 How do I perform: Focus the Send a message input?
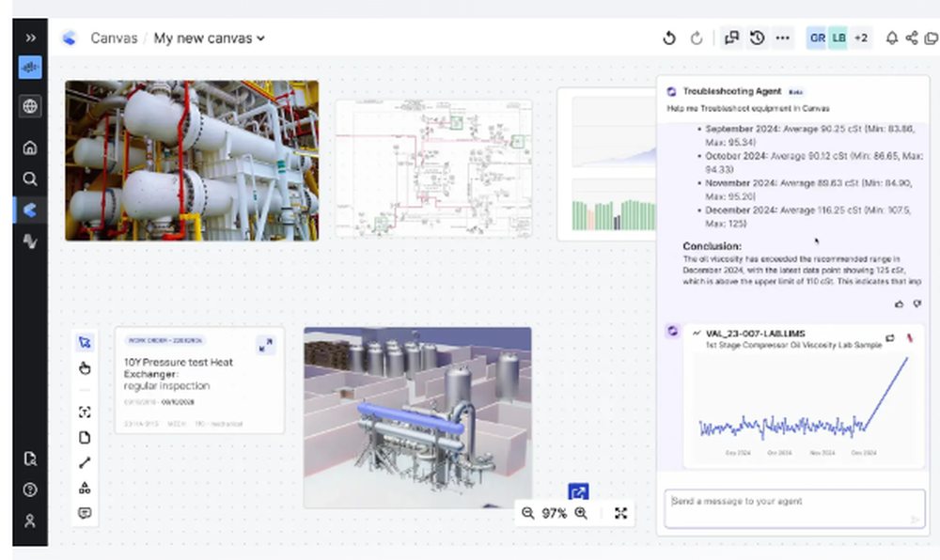[794, 508]
